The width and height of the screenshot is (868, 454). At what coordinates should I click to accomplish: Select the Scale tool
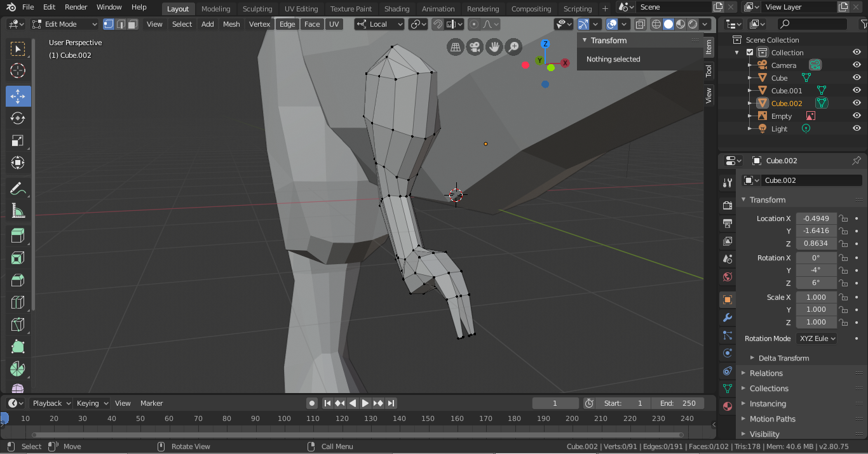(x=18, y=141)
